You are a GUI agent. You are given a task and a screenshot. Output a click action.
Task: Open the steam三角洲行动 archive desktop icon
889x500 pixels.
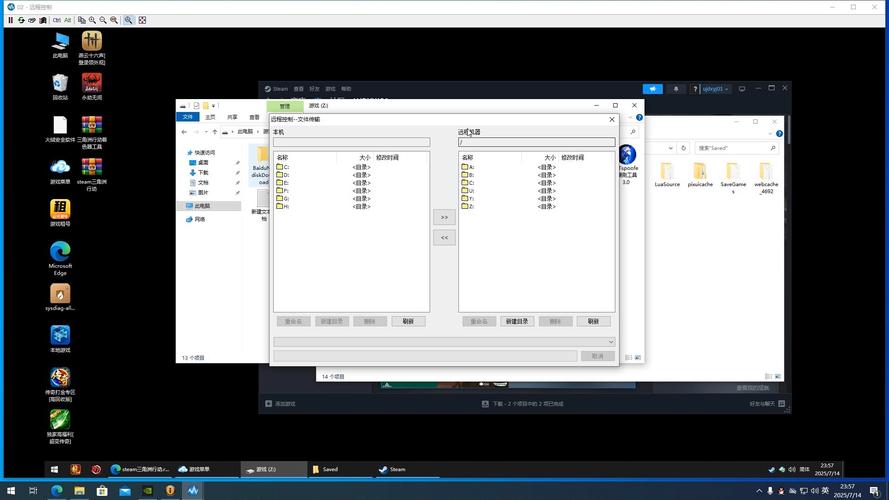point(91,174)
